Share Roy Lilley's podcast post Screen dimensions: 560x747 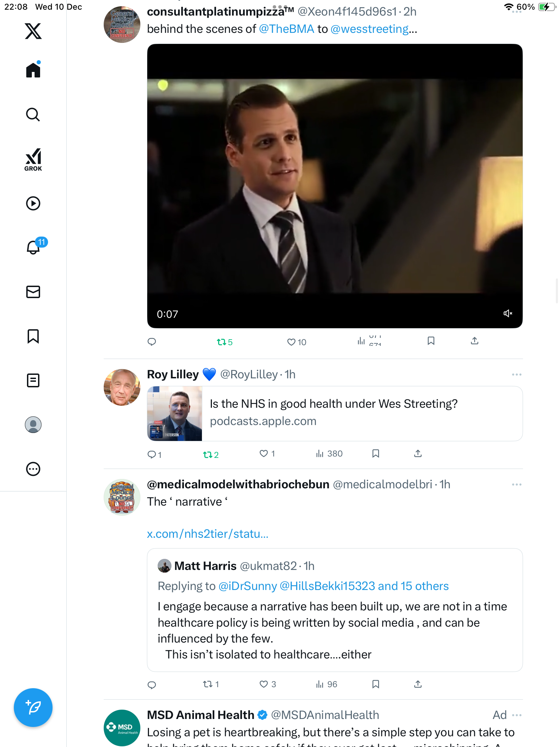[418, 453]
